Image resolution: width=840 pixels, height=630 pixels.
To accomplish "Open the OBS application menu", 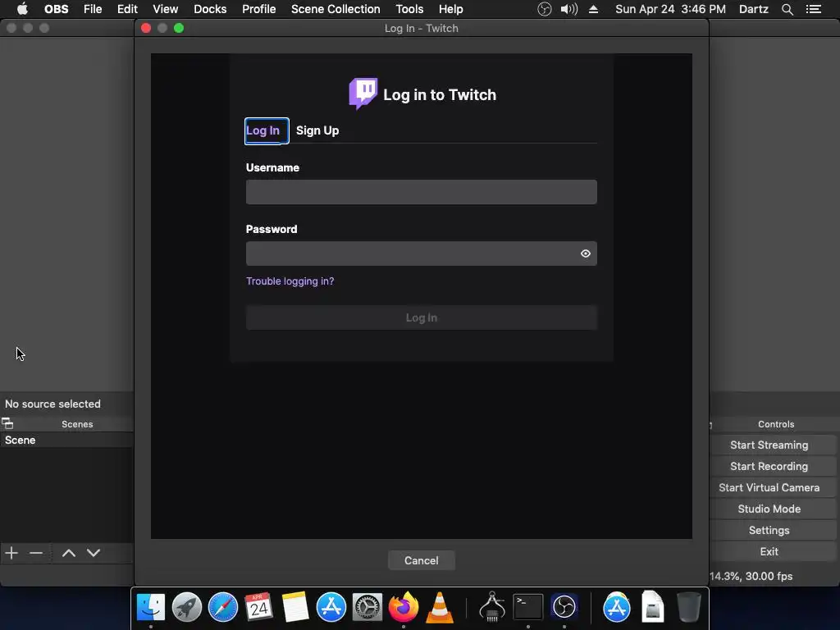I will (x=57, y=9).
